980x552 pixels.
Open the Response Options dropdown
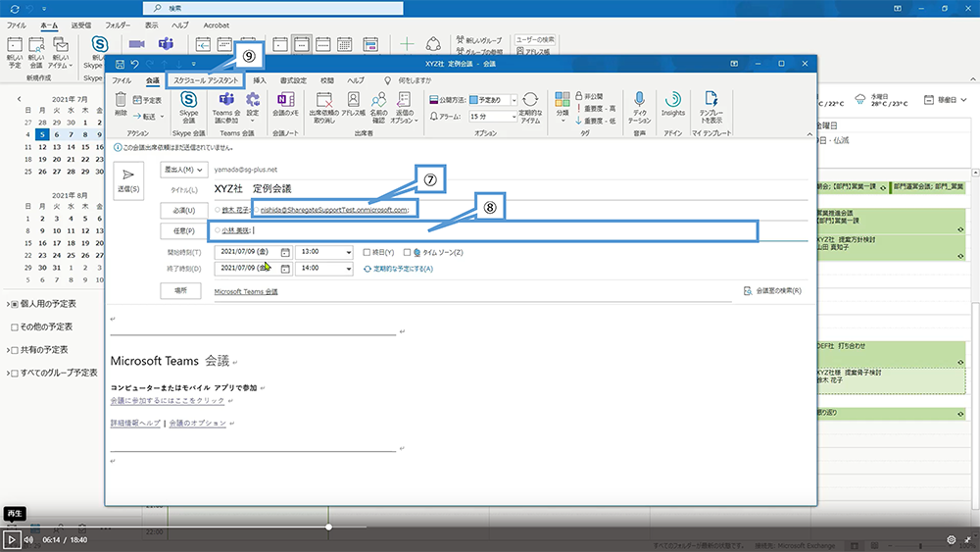(x=405, y=107)
